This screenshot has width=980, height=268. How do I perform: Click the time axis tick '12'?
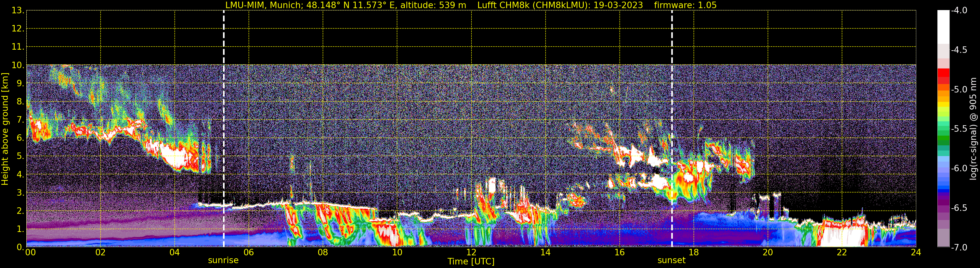pyautogui.click(x=471, y=252)
